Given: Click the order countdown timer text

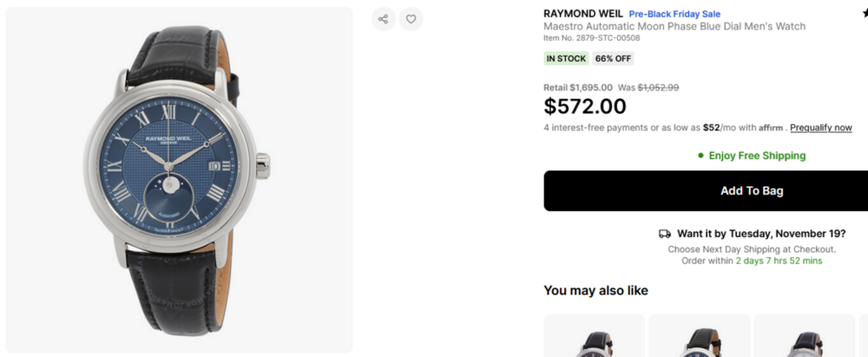Looking at the screenshot, I should [779, 261].
